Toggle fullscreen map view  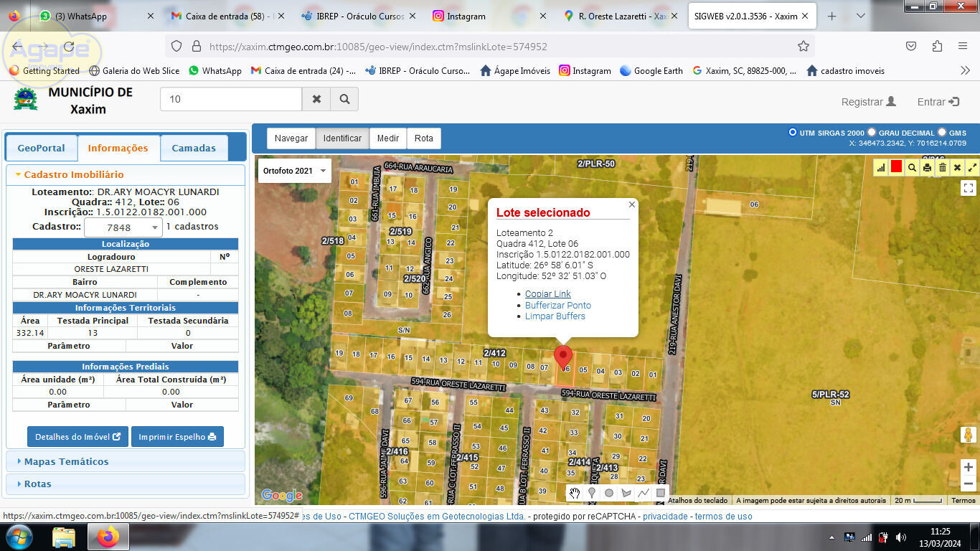click(x=969, y=188)
